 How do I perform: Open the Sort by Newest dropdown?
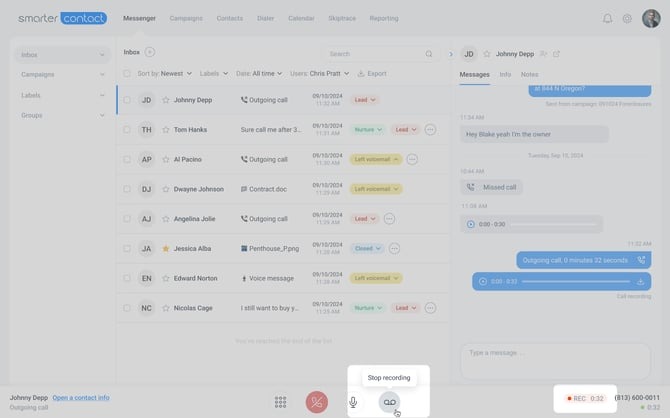pos(164,73)
